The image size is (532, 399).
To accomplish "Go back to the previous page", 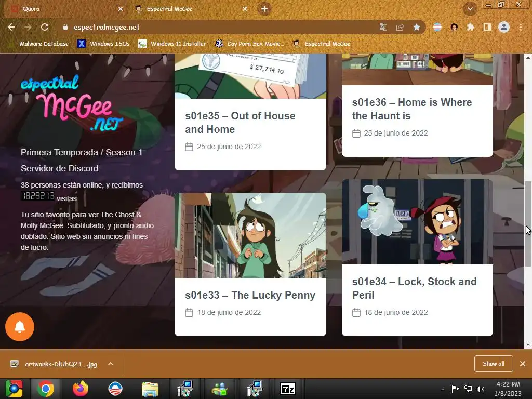I will click(11, 27).
